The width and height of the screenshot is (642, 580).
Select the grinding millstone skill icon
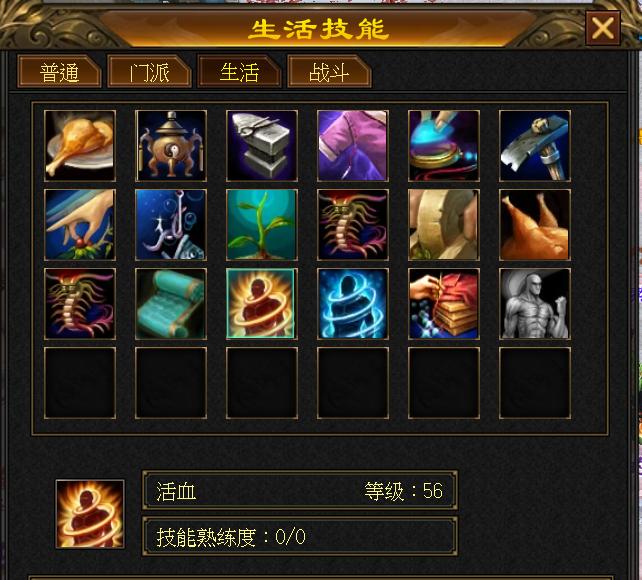coord(444,225)
